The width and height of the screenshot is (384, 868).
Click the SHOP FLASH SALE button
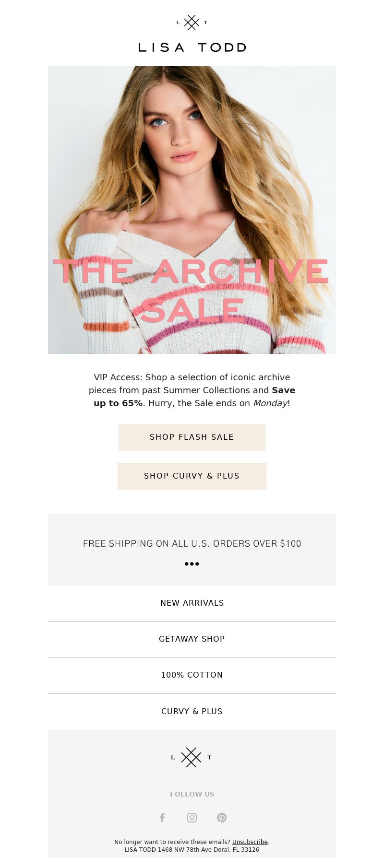(x=192, y=437)
